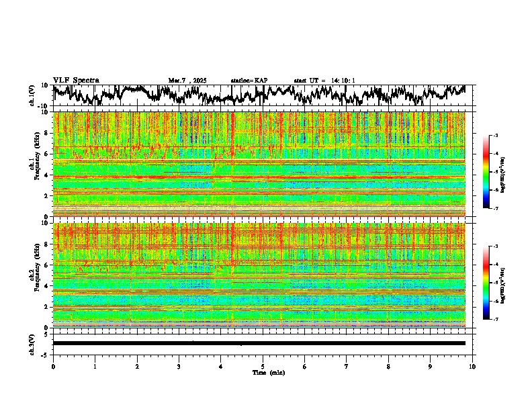Click time-axis tick label "9"

click(430, 367)
